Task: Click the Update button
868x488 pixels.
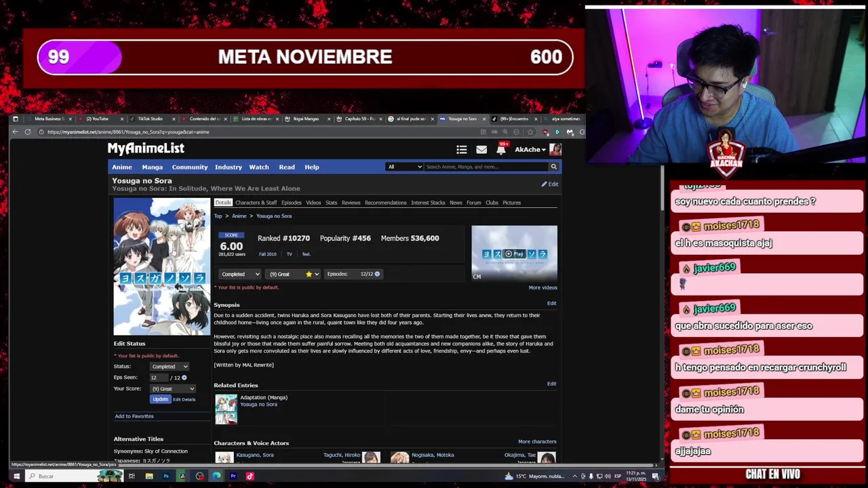Action: (x=160, y=399)
